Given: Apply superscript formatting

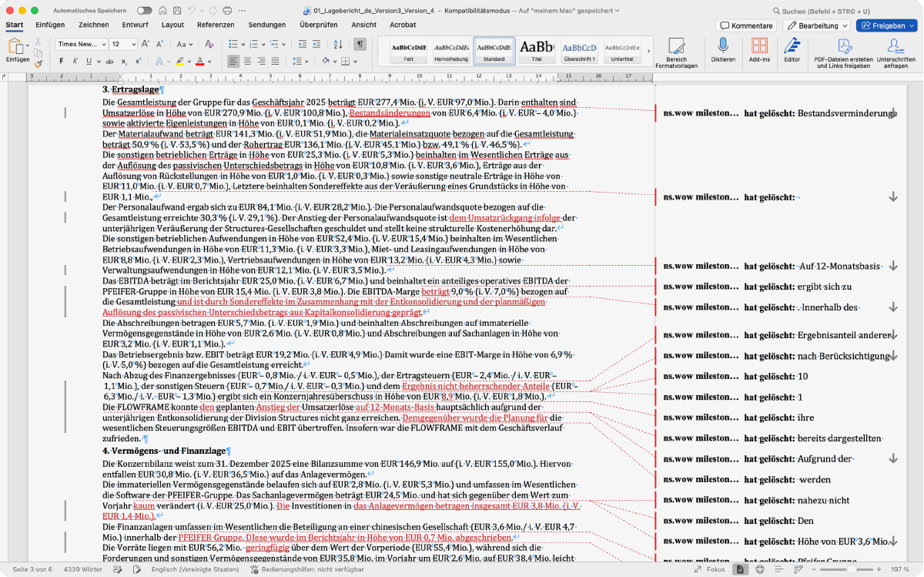Looking at the screenshot, I should pos(138,62).
